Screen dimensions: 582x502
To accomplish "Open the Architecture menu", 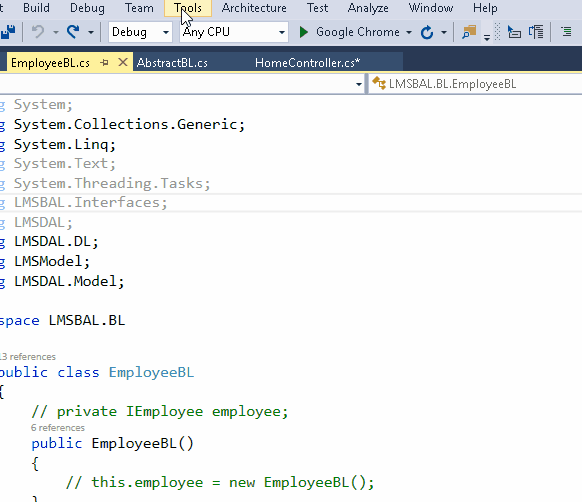I will coord(254,8).
